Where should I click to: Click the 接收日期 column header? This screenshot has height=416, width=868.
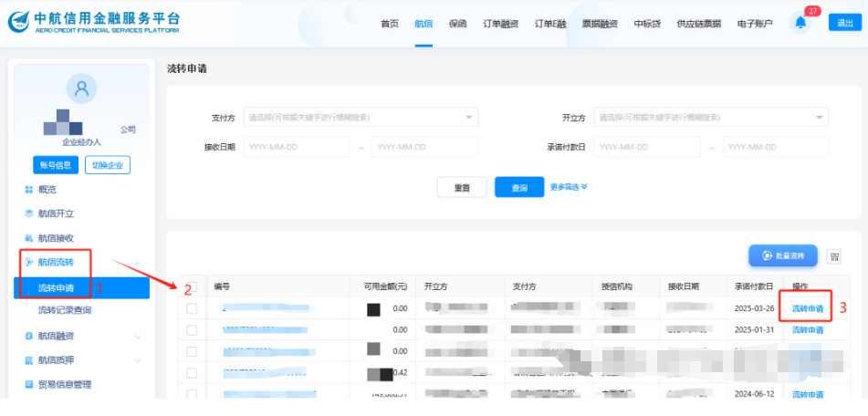tap(684, 286)
